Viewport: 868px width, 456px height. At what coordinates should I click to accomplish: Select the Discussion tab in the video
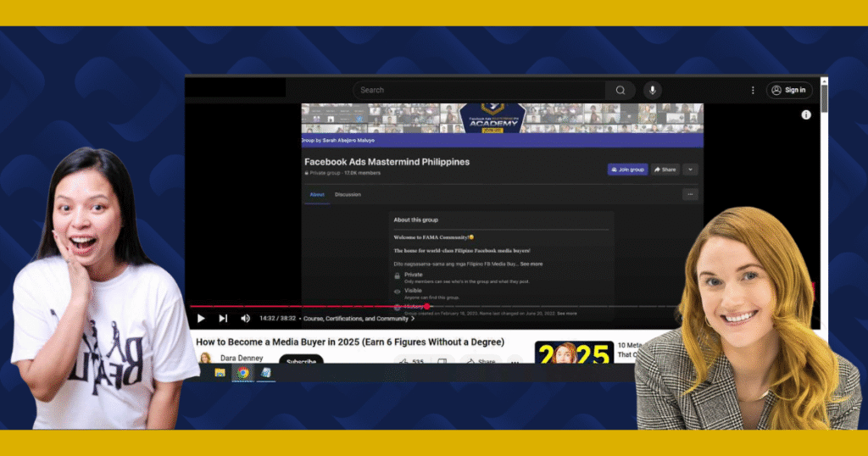point(348,195)
